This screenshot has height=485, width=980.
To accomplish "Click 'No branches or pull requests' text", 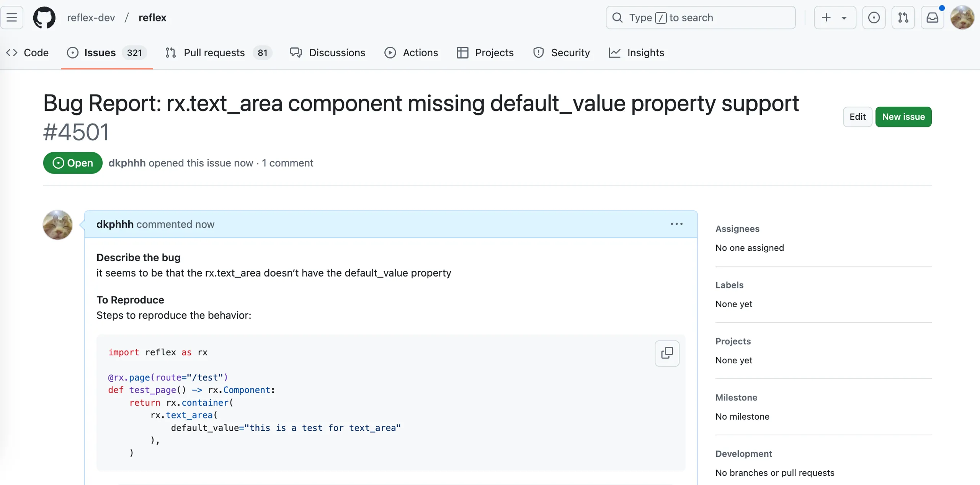I will (x=775, y=473).
